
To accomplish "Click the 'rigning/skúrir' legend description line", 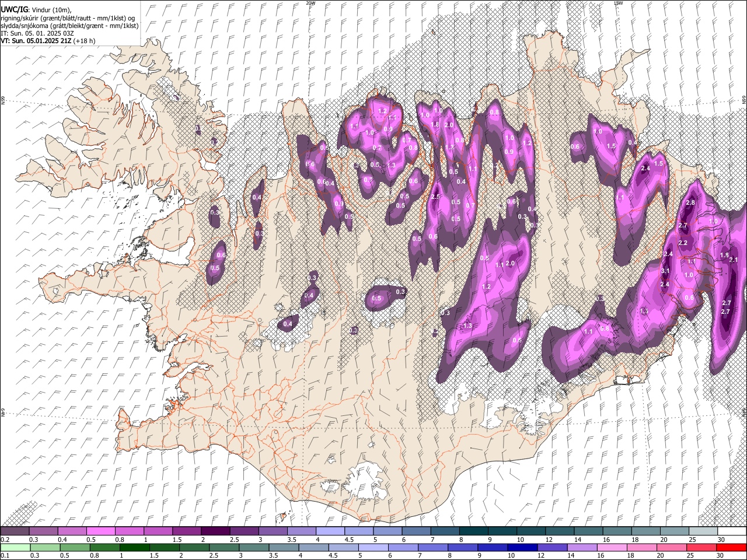I will [68, 17].
